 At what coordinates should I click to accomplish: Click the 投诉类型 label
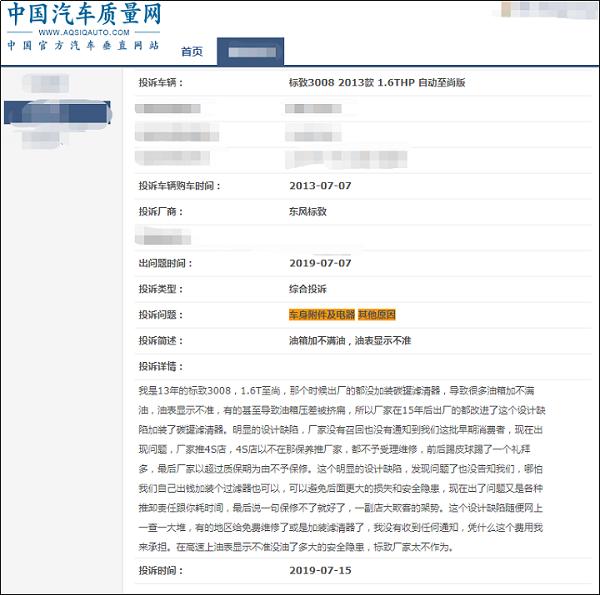tap(161, 289)
